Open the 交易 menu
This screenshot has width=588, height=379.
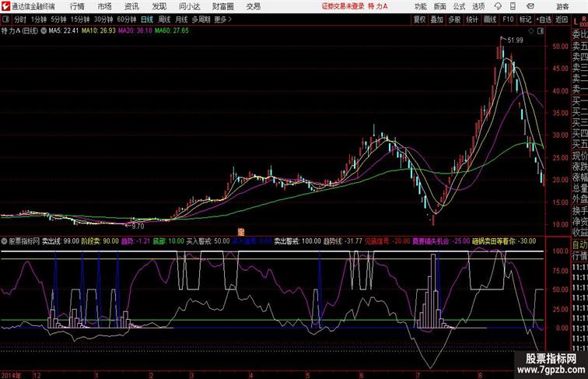point(254,6)
